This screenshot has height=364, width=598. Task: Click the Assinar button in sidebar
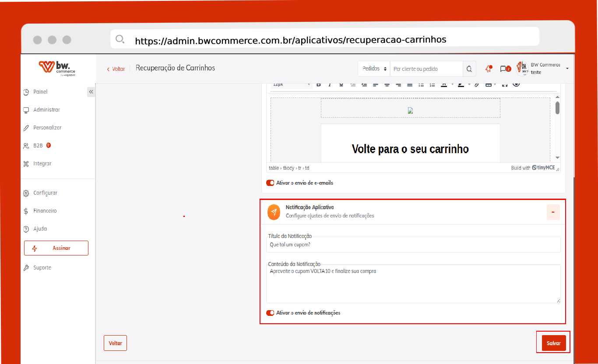pos(56,248)
